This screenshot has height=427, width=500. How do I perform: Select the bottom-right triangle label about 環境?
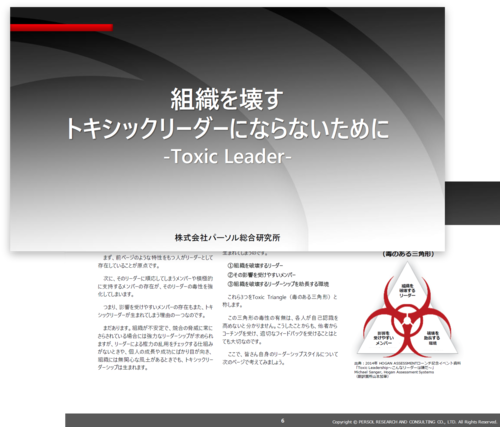click(x=432, y=338)
